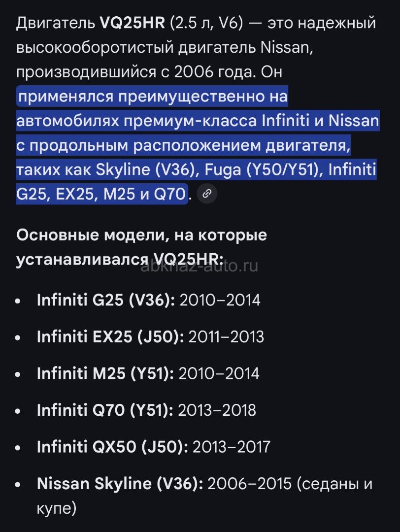Select the Nissan Skyline (V36) list item
Image resolution: width=400 pixels, height=532 pixels.
(x=120, y=483)
